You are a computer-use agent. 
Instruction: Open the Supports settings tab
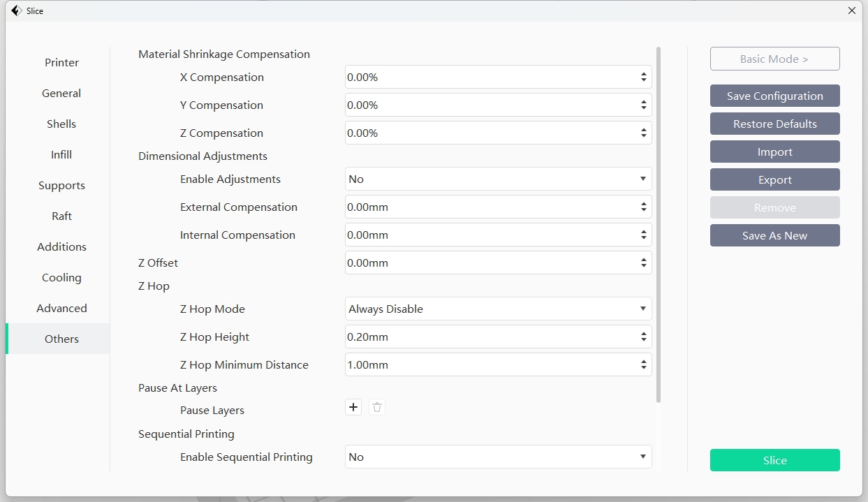click(61, 186)
